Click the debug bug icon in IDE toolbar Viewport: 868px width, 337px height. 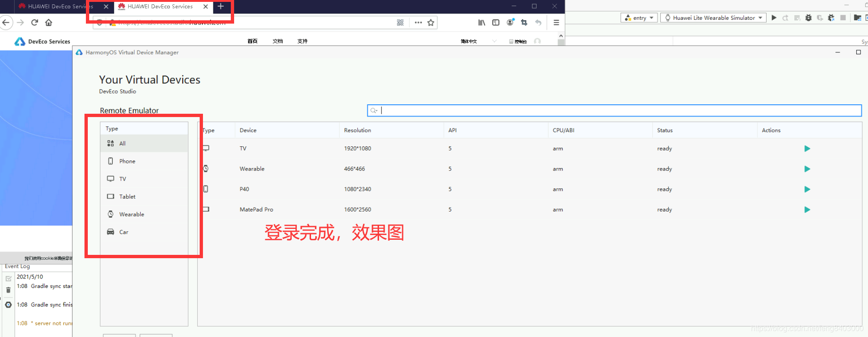tap(809, 18)
